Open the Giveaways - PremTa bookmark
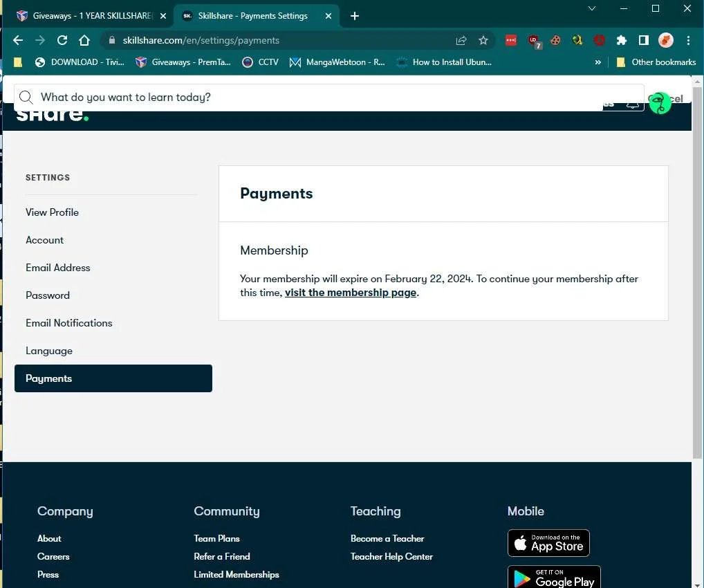The height and width of the screenshot is (588, 704). (x=183, y=62)
